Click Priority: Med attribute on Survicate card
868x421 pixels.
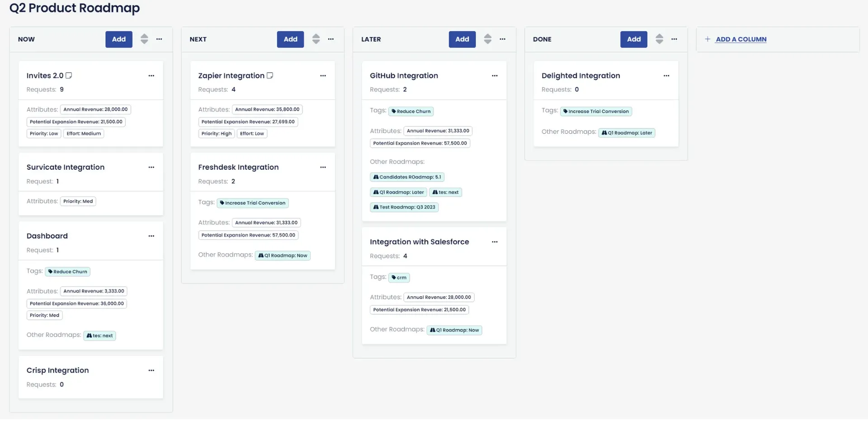(x=78, y=201)
